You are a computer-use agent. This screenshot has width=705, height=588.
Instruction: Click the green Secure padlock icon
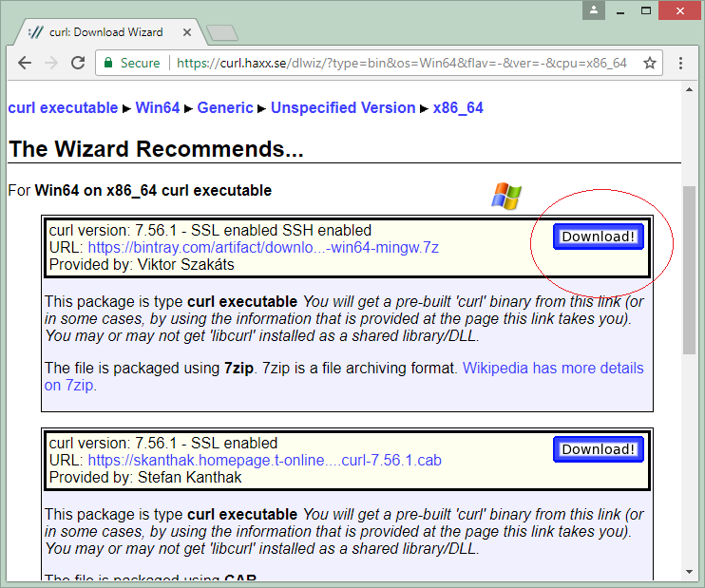pos(108,63)
